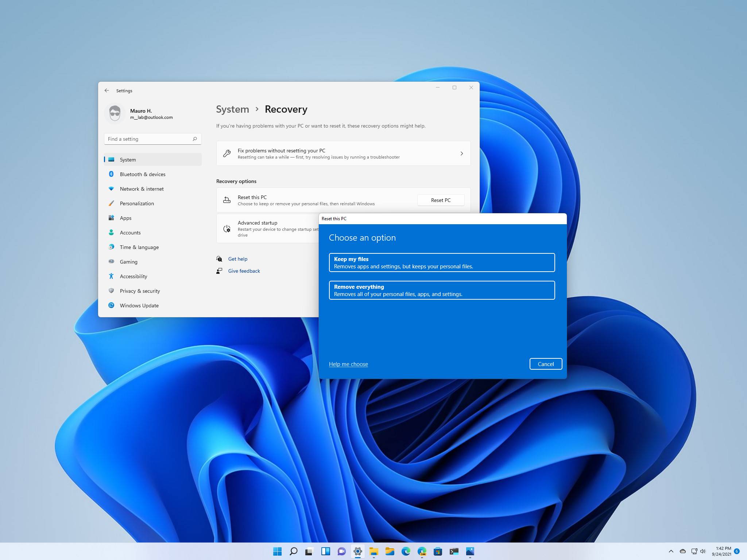747x560 pixels.
Task: Open Accounts via its sidebar icon
Action: click(x=112, y=233)
